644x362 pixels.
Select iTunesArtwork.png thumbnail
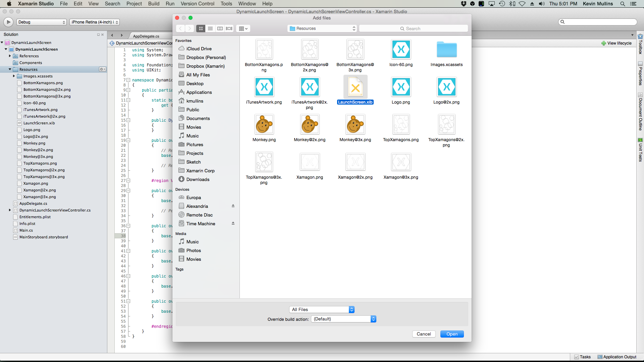point(264,87)
